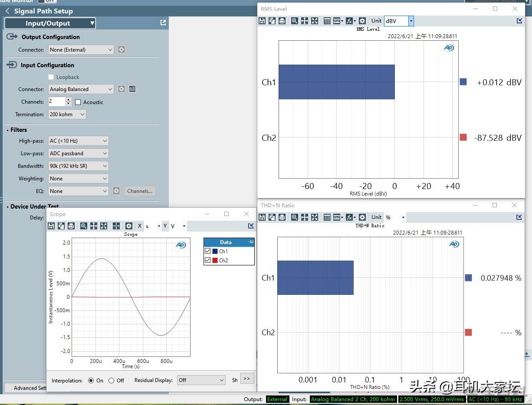Open the Termination 200 kohm dropdown
This screenshot has width=532, height=405.
coord(67,114)
